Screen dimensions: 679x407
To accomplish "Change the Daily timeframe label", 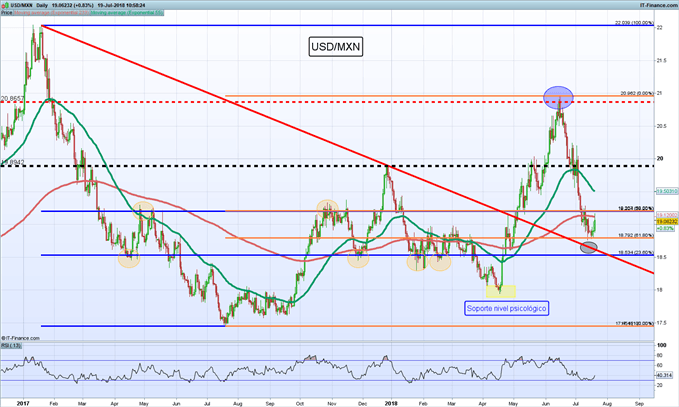I will coord(42,5).
